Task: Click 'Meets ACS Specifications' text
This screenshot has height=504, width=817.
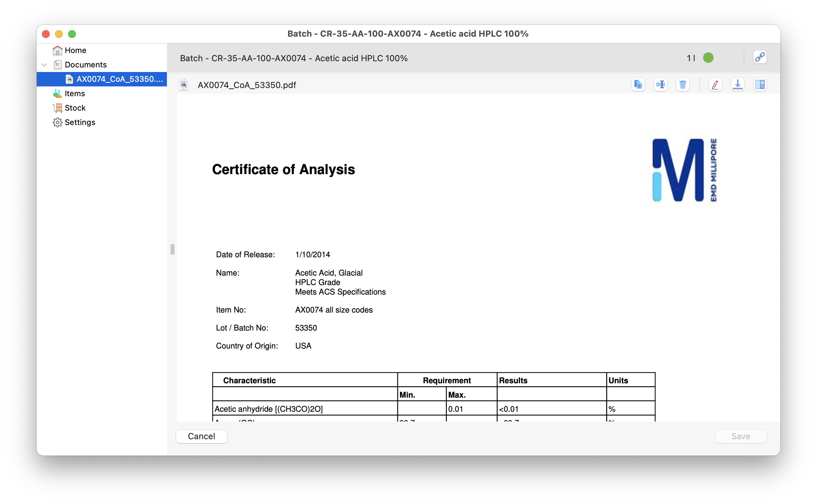Action: 340,292
